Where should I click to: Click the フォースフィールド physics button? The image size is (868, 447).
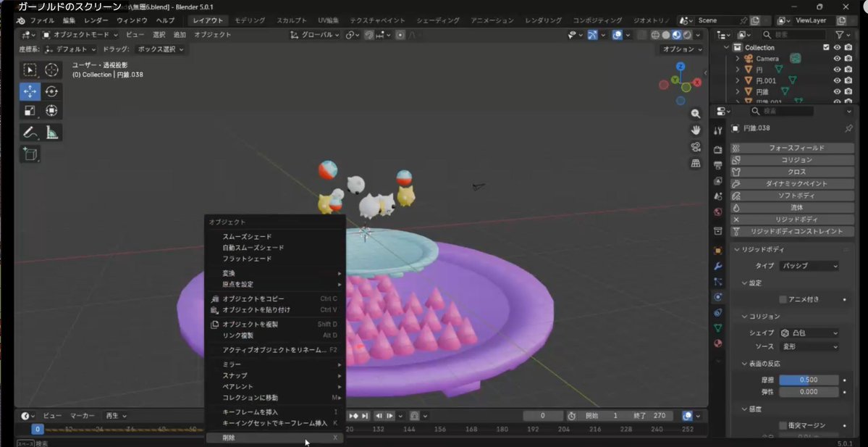coord(792,148)
